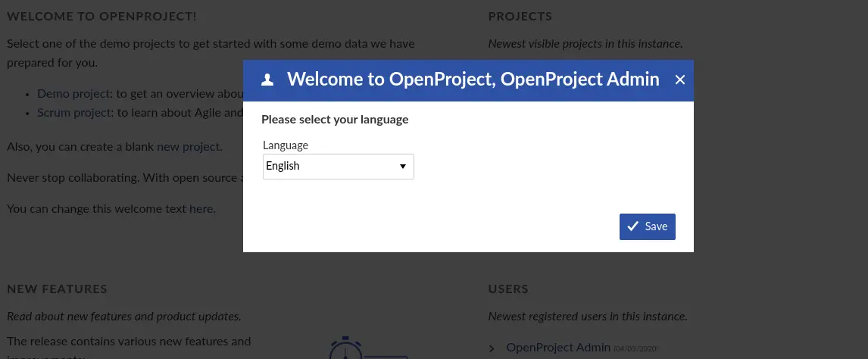Click the 'here' link to change welcome text
This screenshot has width=868, height=359.
pos(201,208)
